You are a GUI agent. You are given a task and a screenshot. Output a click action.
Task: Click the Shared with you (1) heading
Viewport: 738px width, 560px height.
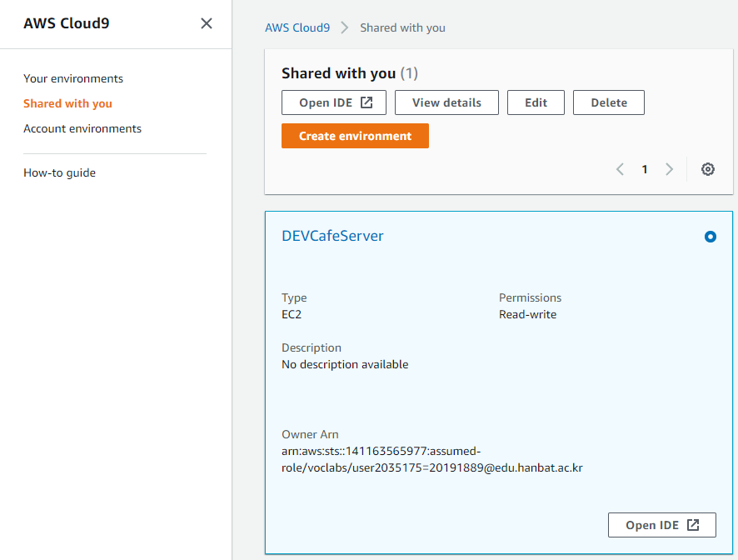[350, 73]
